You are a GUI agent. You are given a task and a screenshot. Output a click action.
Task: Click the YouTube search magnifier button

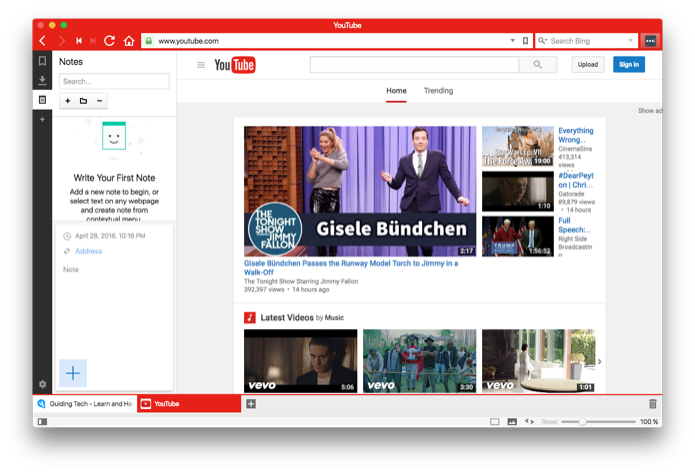tap(538, 65)
